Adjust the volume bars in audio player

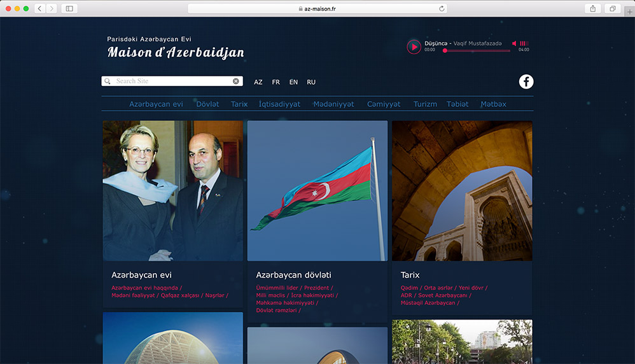[x=524, y=43]
